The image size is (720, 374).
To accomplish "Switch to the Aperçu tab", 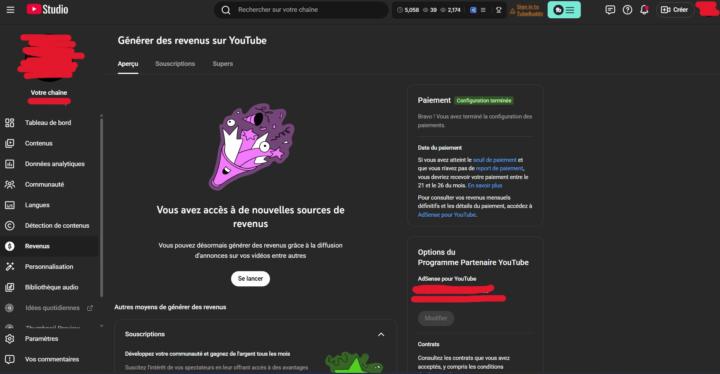I will coord(128,64).
